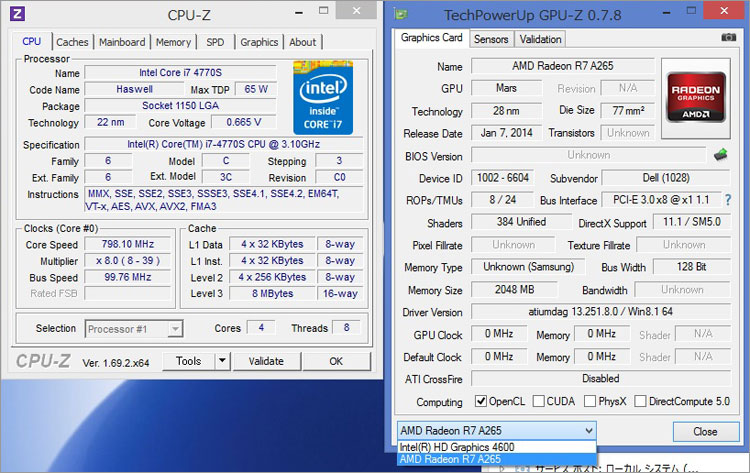The width and height of the screenshot is (750, 473).
Task: Click the Threads value 8
Action: [346, 328]
